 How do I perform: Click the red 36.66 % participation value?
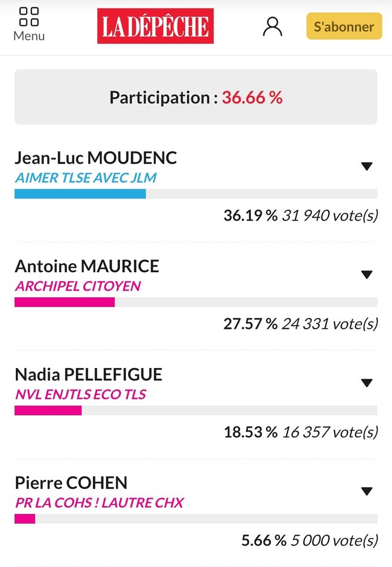[x=252, y=97]
